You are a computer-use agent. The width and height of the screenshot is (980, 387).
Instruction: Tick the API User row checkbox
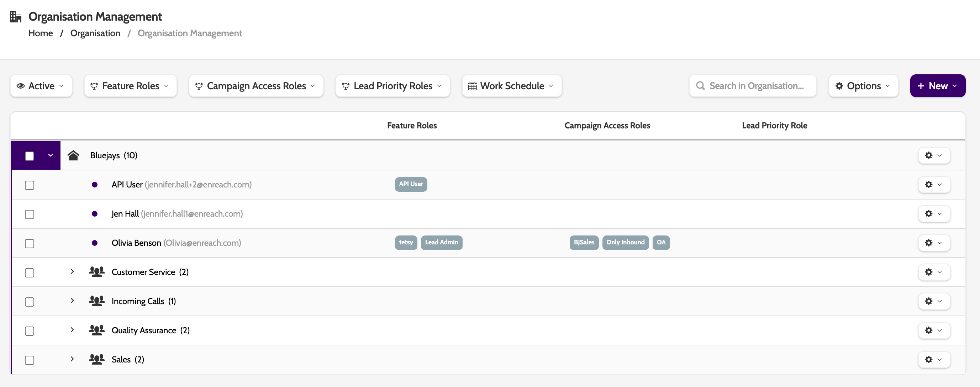[30, 185]
